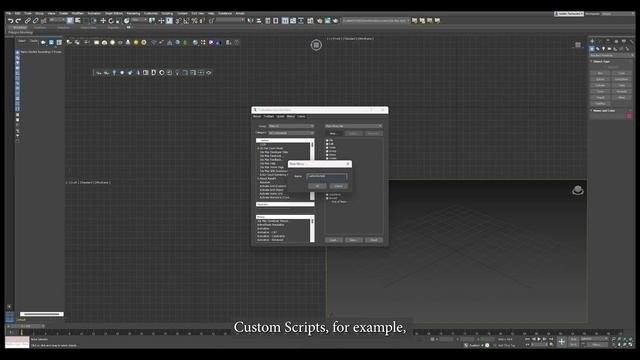The width and height of the screenshot is (640, 360).
Task: Open the Rendering menu
Action: click(x=133, y=13)
